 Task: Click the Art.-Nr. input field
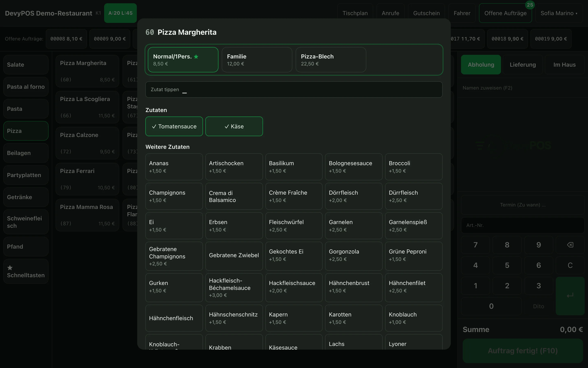click(523, 225)
